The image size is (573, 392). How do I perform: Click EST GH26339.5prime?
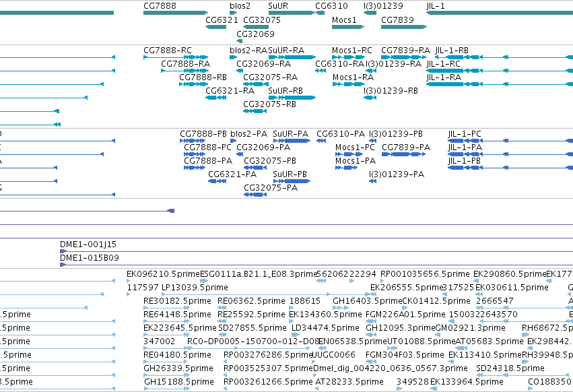point(166,375)
